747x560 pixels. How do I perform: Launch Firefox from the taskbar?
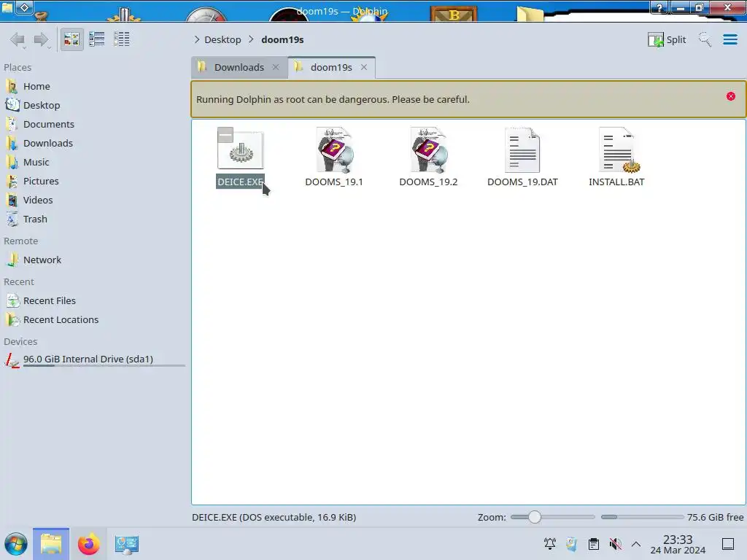tap(88, 544)
